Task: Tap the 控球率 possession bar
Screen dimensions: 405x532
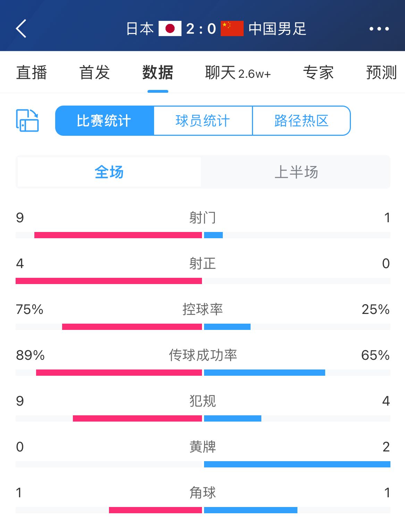Action: (x=203, y=327)
